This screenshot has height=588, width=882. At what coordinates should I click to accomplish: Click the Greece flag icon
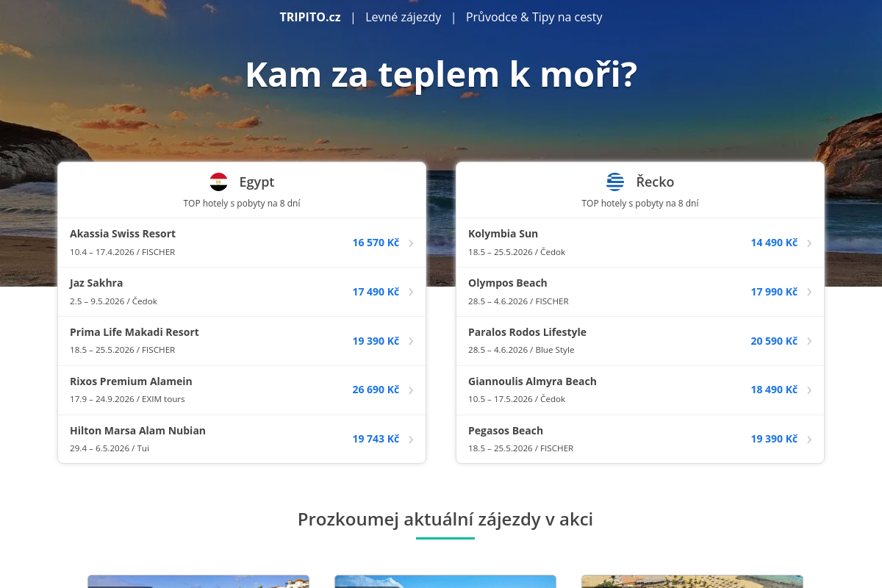[616, 182]
